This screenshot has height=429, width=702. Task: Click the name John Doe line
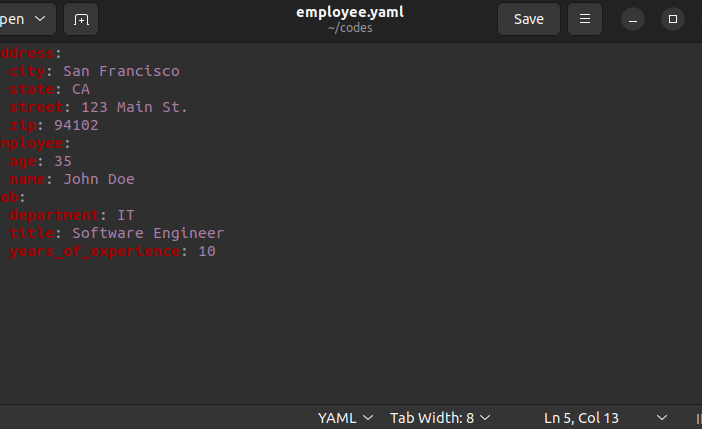(72, 179)
